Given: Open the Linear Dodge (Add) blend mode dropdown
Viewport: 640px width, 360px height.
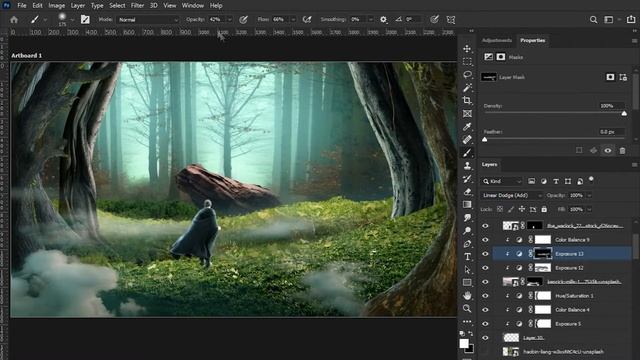Looking at the screenshot, I should (511, 196).
